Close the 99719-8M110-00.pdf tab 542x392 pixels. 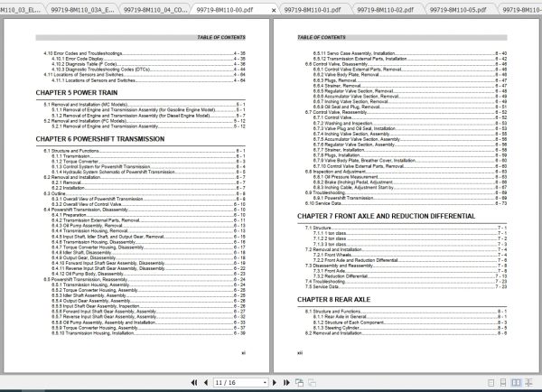(274, 10)
